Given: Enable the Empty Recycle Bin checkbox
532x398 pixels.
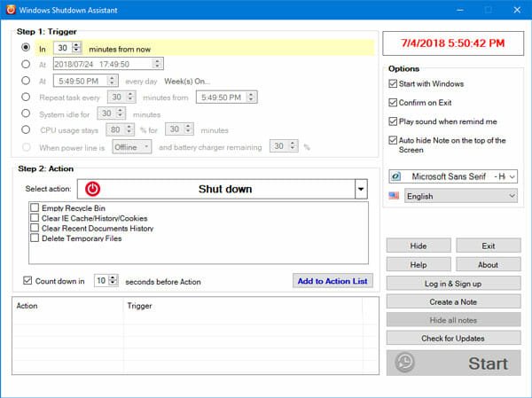Looking at the screenshot, I should (35, 207).
